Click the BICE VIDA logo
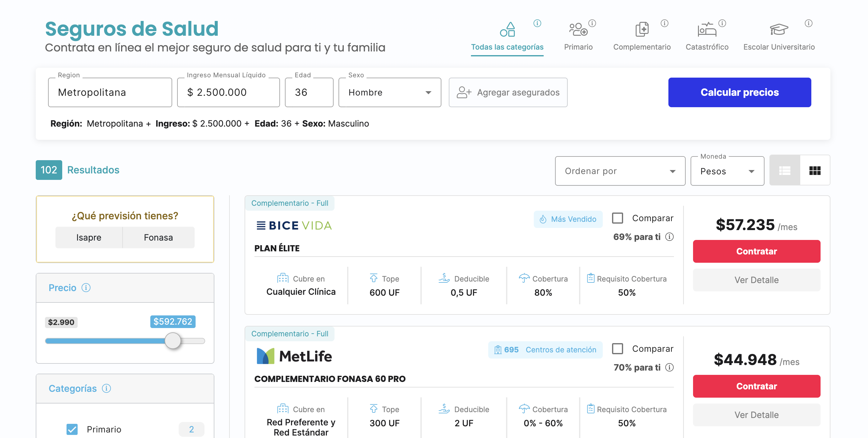Screen dimensions: 868x438 (294, 225)
